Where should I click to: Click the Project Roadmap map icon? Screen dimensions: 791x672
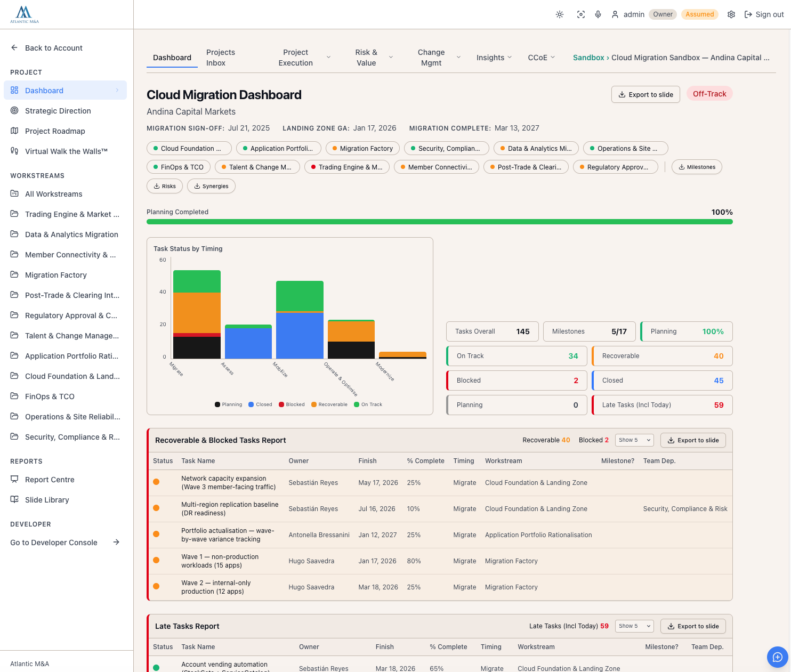[14, 131]
